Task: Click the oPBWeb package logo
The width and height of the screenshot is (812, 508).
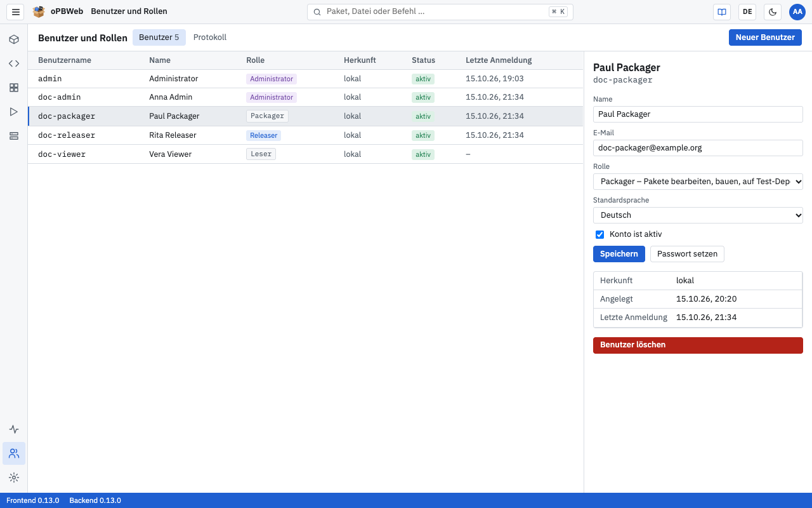Action: 39,11
